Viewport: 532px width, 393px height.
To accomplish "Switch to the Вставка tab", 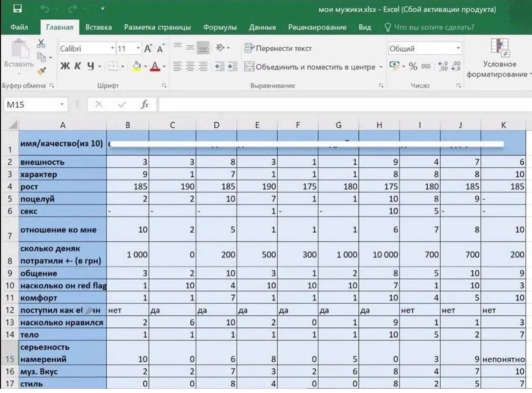I will coord(98,27).
